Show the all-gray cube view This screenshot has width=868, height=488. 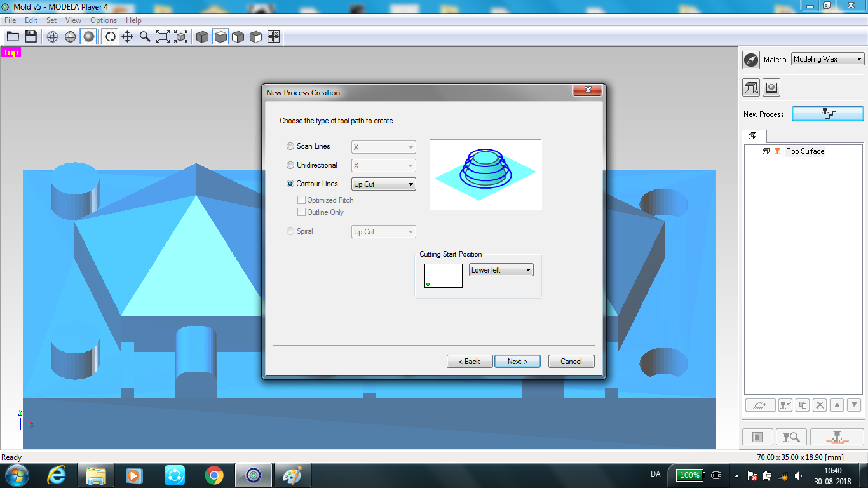pos(202,37)
